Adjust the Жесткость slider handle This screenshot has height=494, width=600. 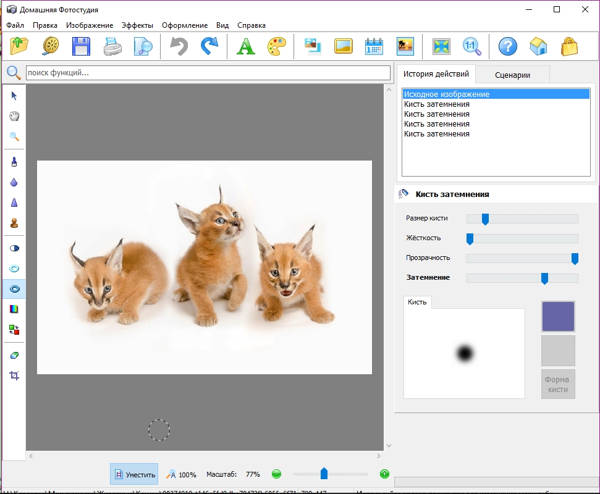pos(470,239)
